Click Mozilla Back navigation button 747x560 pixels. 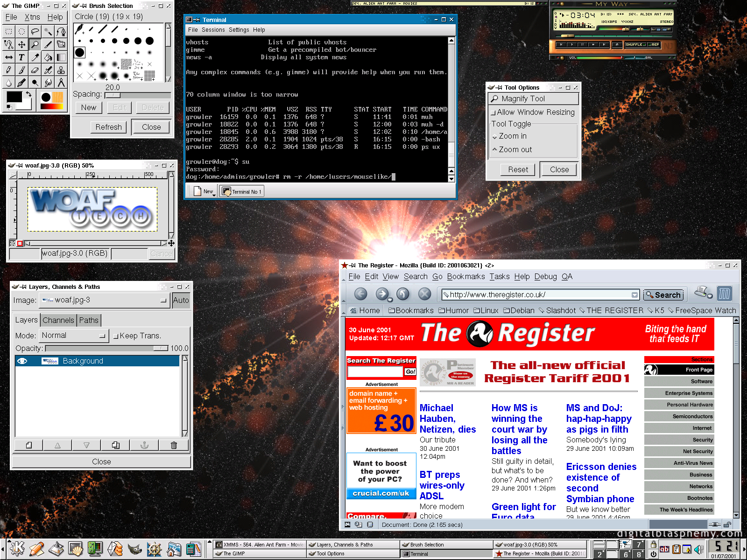tap(360, 294)
